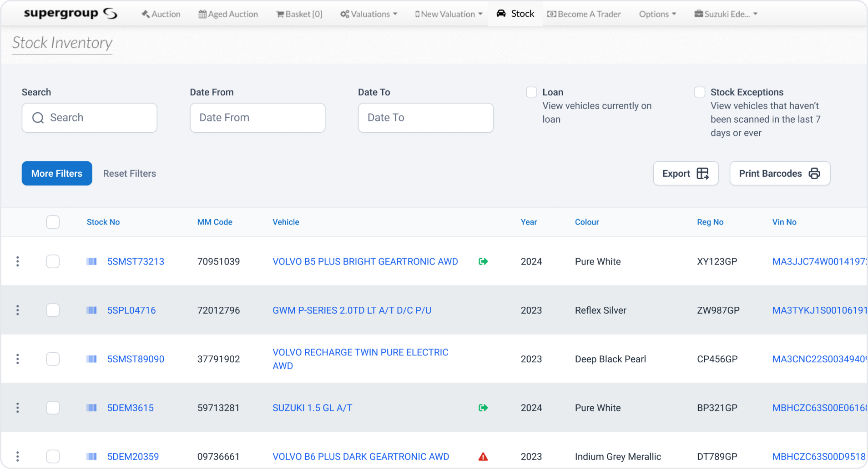Click Print Barcodes button
The width and height of the screenshot is (868, 469).
(x=780, y=173)
